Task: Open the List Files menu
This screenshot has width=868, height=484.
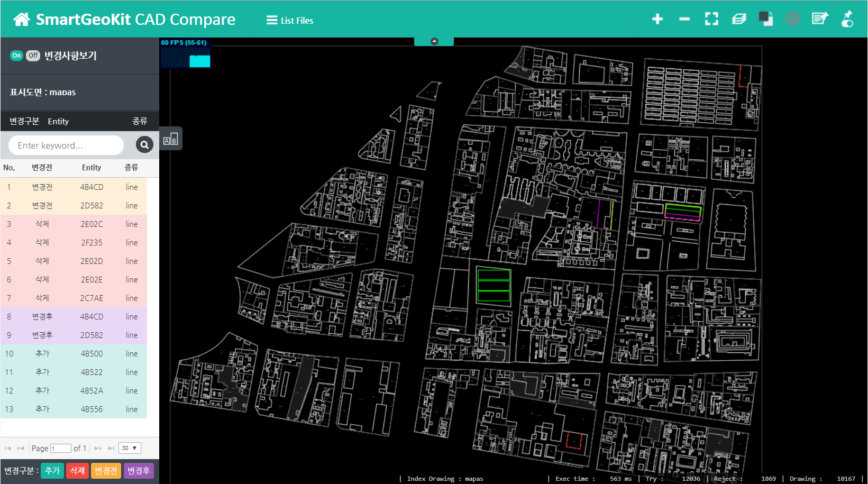Action: click(x=290, y=20)
